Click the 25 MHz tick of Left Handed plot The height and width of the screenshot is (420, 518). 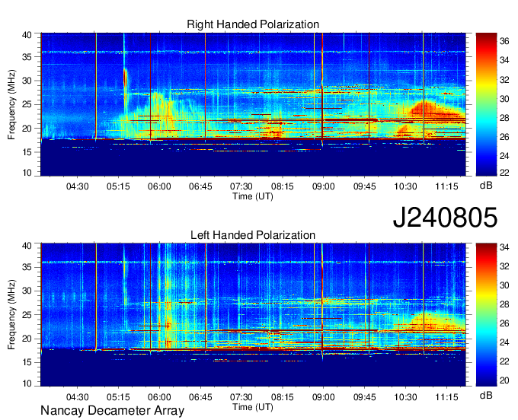(27, 315)
